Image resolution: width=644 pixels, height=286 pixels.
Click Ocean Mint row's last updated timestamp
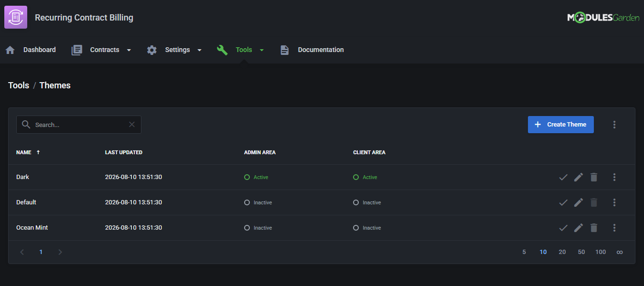click(x=133, y=228)
